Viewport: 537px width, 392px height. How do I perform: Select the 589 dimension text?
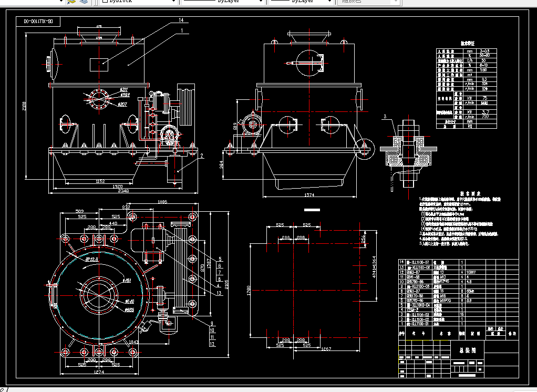[x=79, y=211]
